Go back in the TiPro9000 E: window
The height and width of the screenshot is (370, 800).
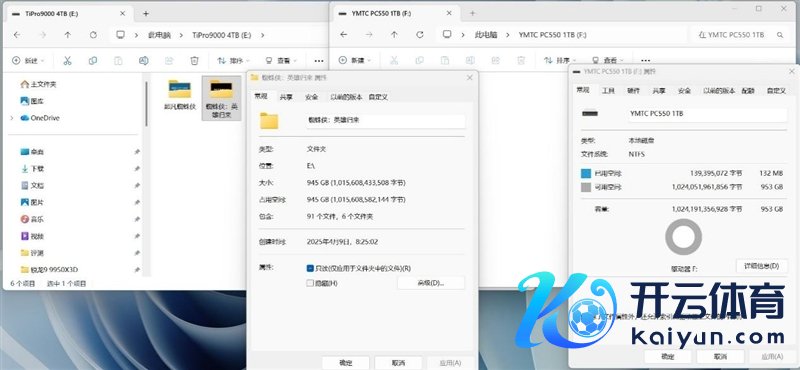coord(17,35)
